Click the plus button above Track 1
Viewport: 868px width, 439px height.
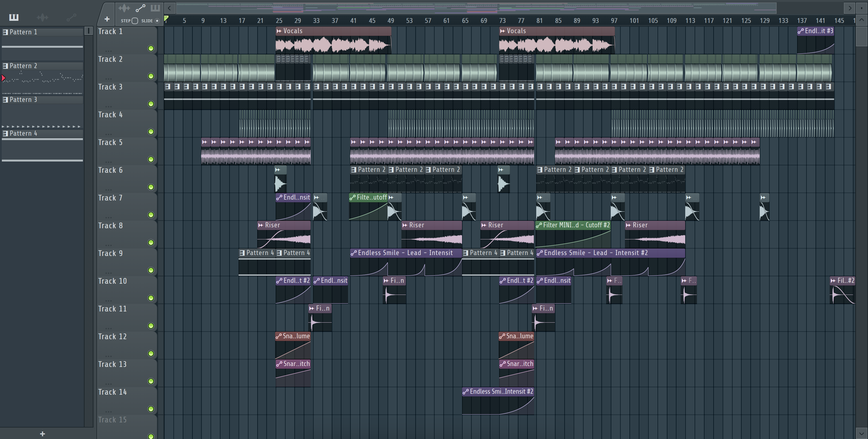[107, 19]
